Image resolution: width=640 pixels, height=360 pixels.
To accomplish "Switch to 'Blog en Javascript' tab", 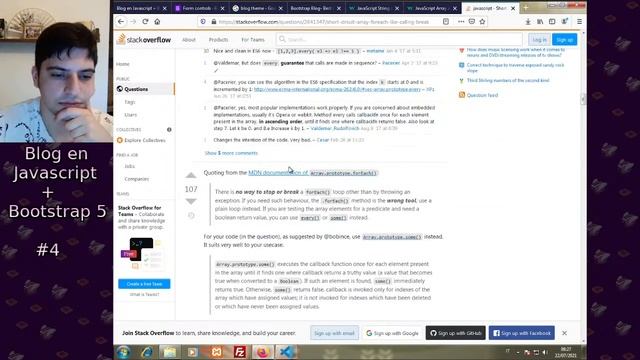I will [137, 8].
